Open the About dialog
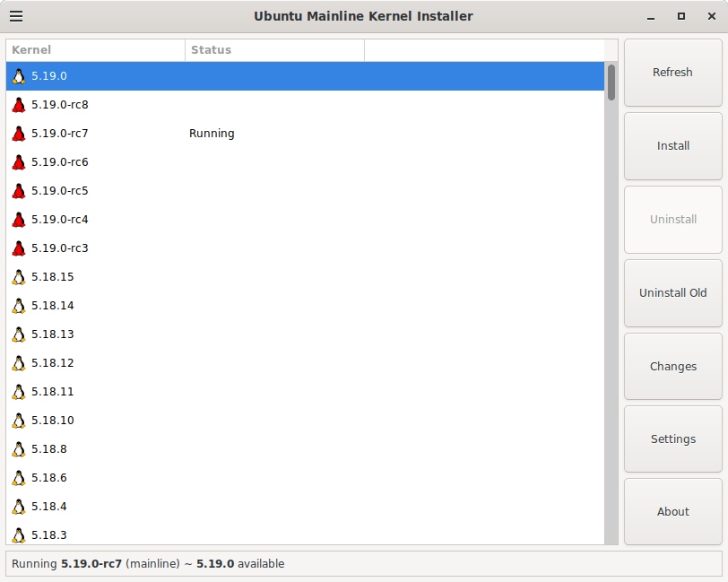This screenshot has width=728, height=582. 672,512
